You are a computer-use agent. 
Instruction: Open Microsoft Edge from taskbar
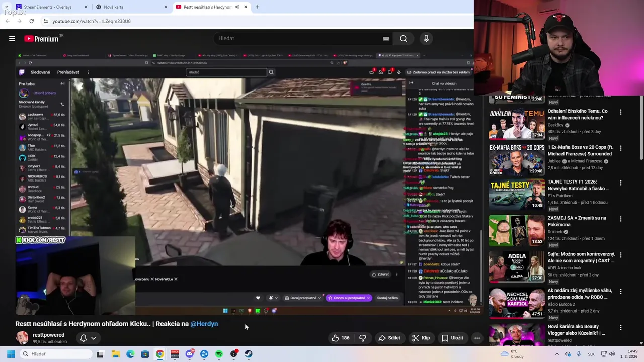pos(130,354)
